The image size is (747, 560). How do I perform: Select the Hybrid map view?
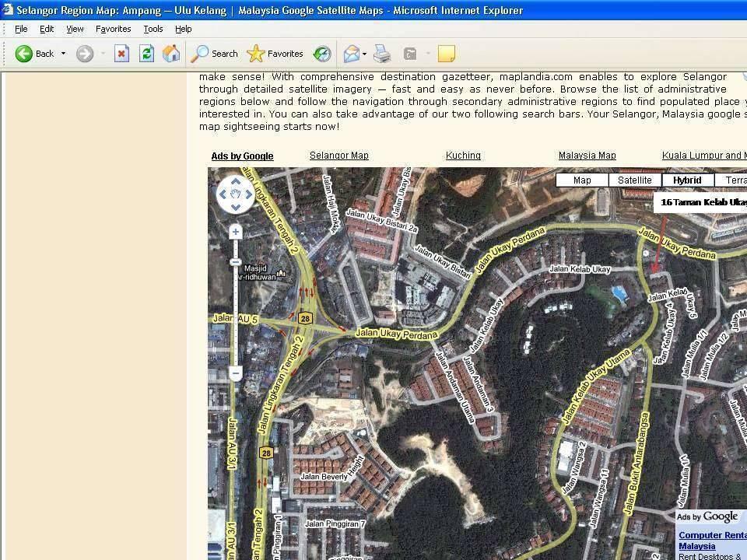687,180
